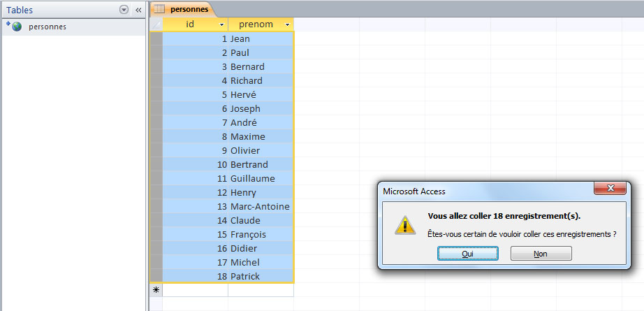Close the Microsoft Access dialog

click(x=608, y=189)
